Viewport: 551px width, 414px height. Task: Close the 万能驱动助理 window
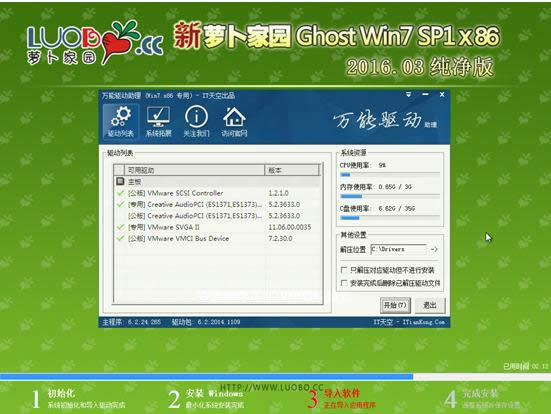[x=442, y=94]
